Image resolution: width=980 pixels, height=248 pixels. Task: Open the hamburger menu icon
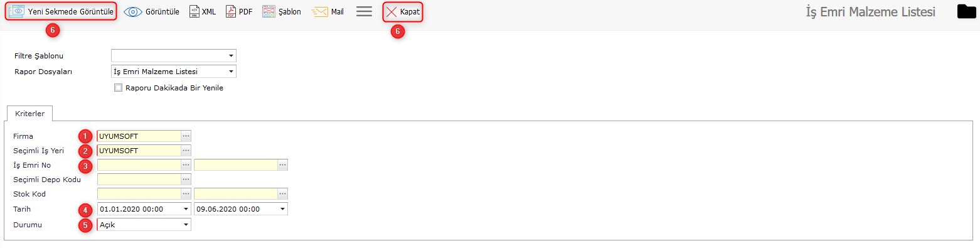[364, 11]
